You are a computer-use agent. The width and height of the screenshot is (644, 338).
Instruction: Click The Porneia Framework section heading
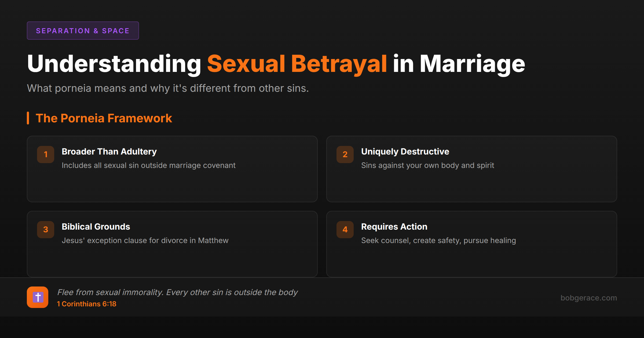click(104, 118)
